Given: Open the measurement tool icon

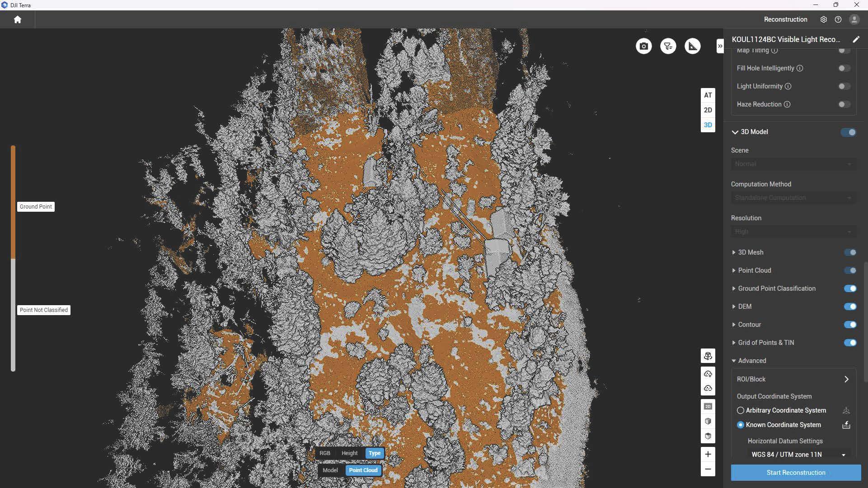Looking at the screenshot, I should 692,46.
